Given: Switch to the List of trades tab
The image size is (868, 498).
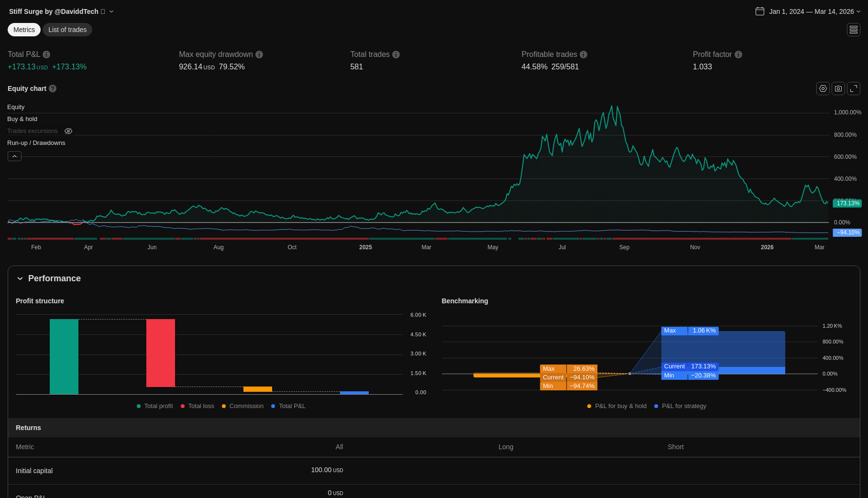Looking at the screenshot, I should pos(67,30).
